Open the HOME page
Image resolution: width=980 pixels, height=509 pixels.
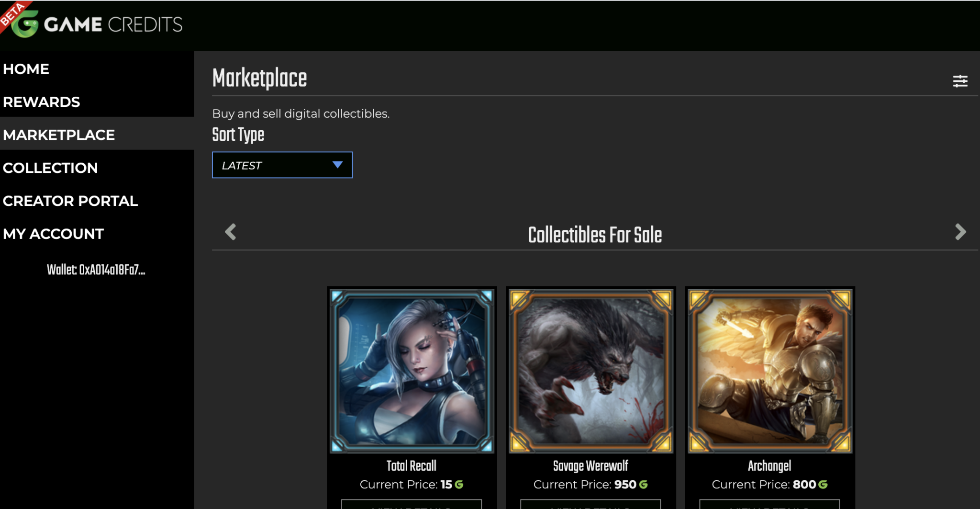coord(26,68)
